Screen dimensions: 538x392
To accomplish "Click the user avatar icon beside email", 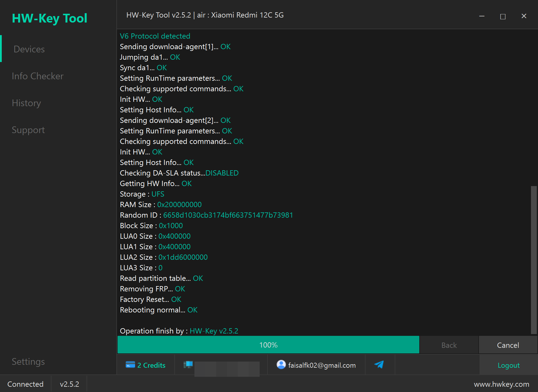I will click(281, 365).
